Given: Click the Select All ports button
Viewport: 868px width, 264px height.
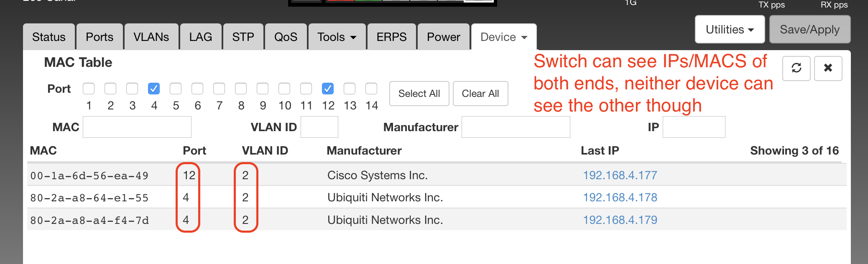Looking at the screenshot, I should [419, 94].
